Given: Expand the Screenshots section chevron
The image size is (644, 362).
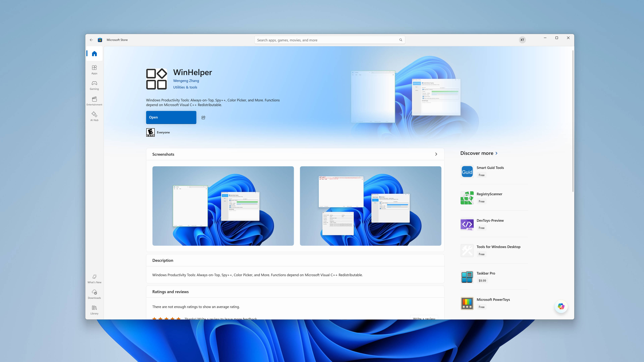Looking at the screenshot, I should tap(436, 154).
